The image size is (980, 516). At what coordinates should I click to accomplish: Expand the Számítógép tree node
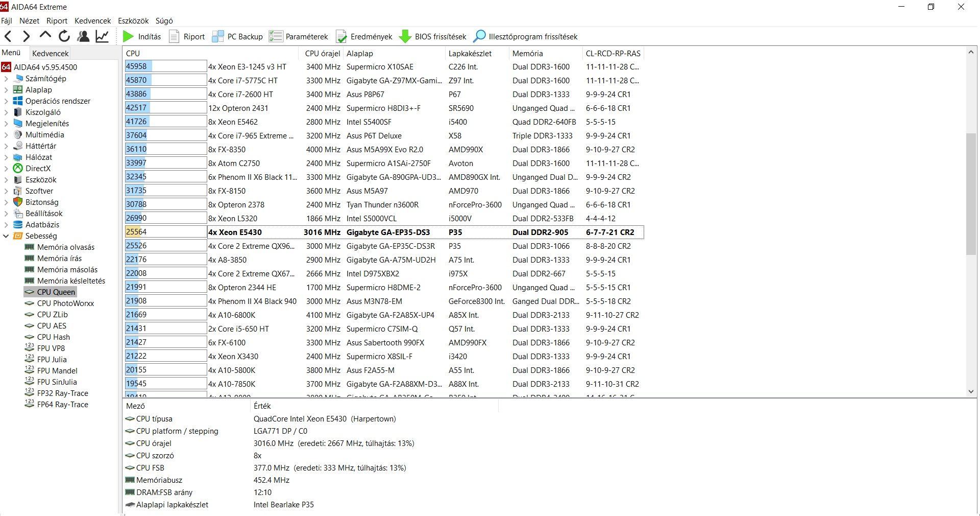pyautogui.click(x=6, y=79)
